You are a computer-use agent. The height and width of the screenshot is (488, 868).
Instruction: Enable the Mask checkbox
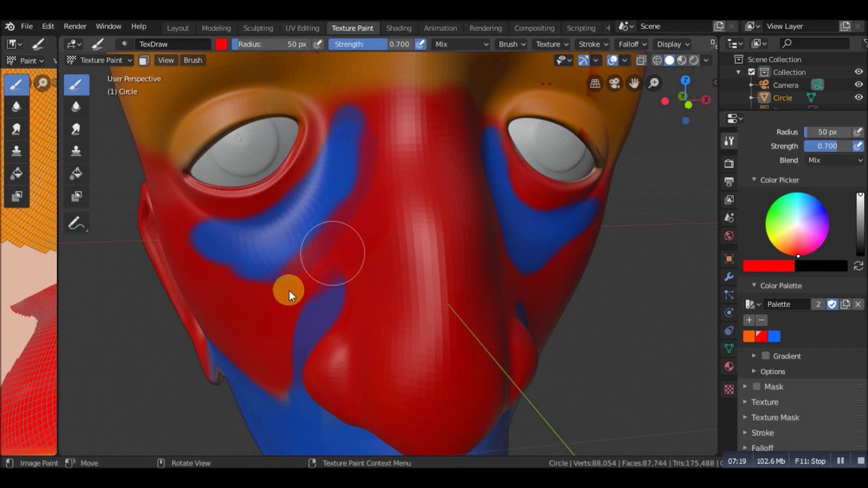(x=757, y=386)
